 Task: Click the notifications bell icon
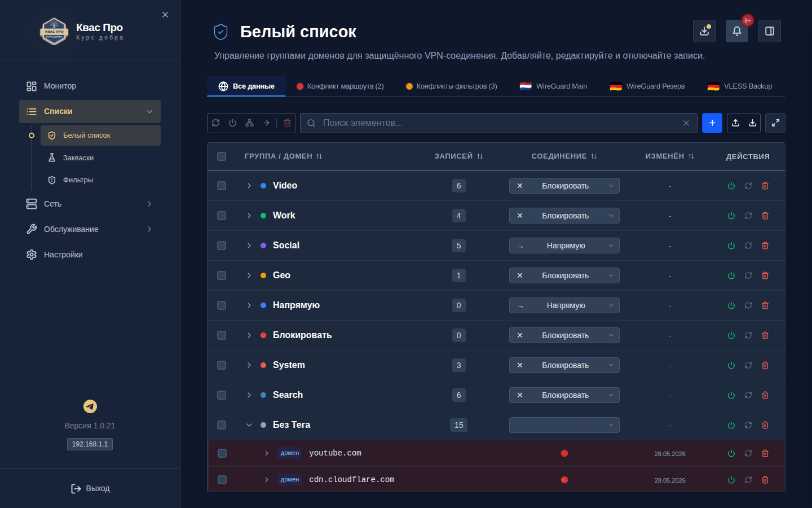coord(736,31)
